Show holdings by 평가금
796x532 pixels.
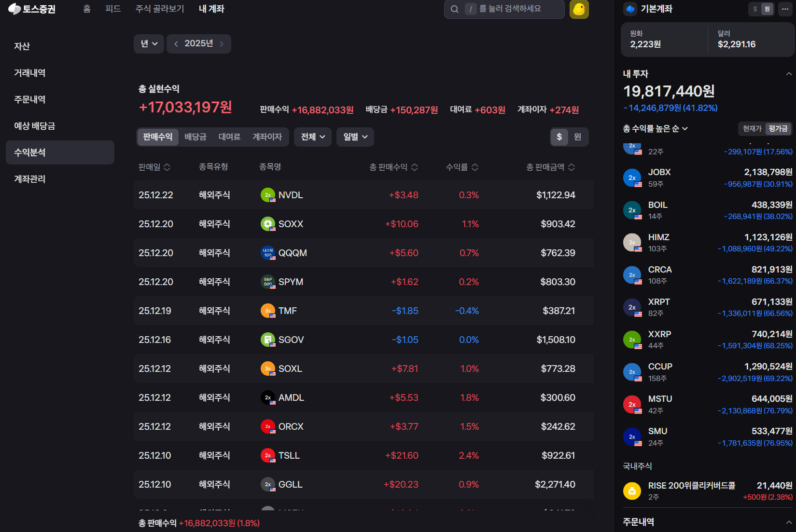pyautogui.click(x=778, y=128)
